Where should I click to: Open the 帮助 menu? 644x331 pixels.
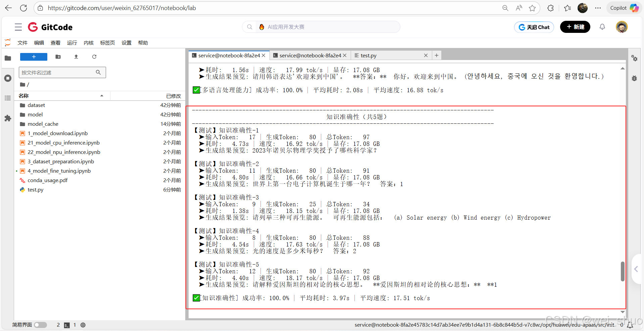[143, 43]
